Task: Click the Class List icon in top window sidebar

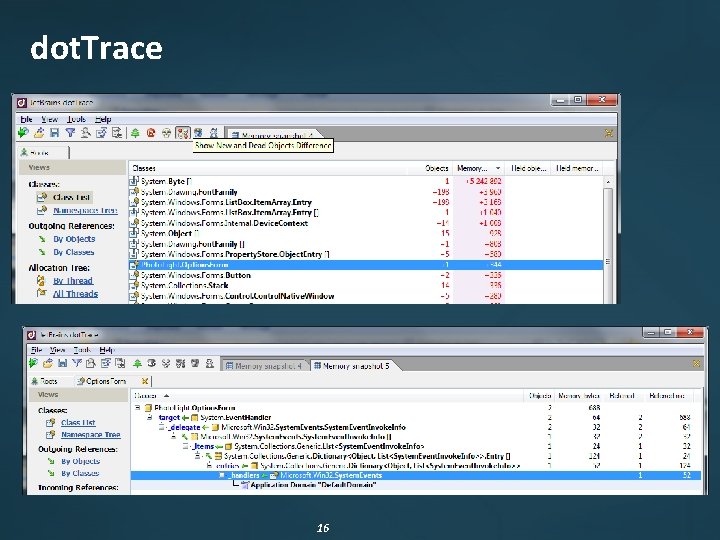Action: [x=42, y=197]
